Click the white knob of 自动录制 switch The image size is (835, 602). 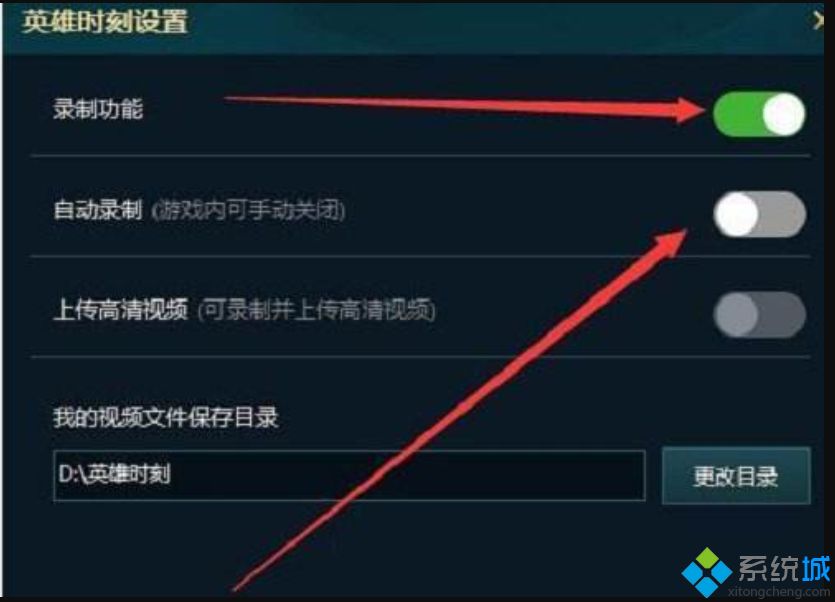pos(736,214)
